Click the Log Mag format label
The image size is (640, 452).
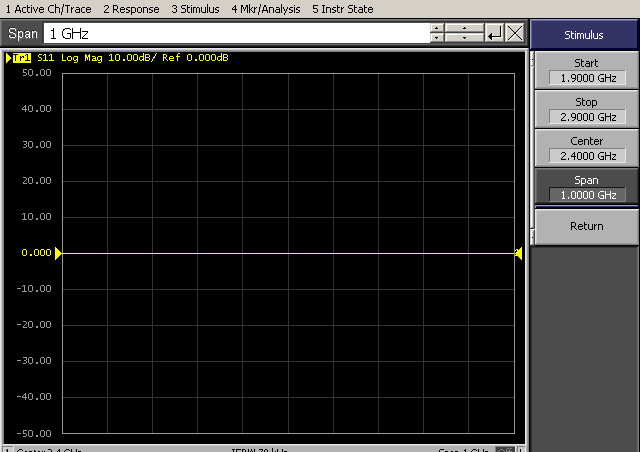pos(82,58)
